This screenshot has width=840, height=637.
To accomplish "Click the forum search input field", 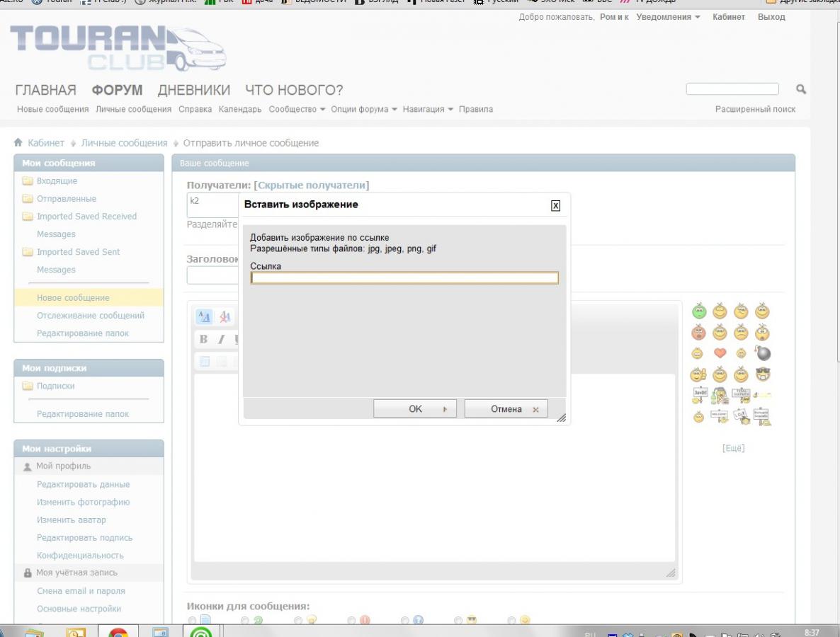I will (x=732, y=89).
